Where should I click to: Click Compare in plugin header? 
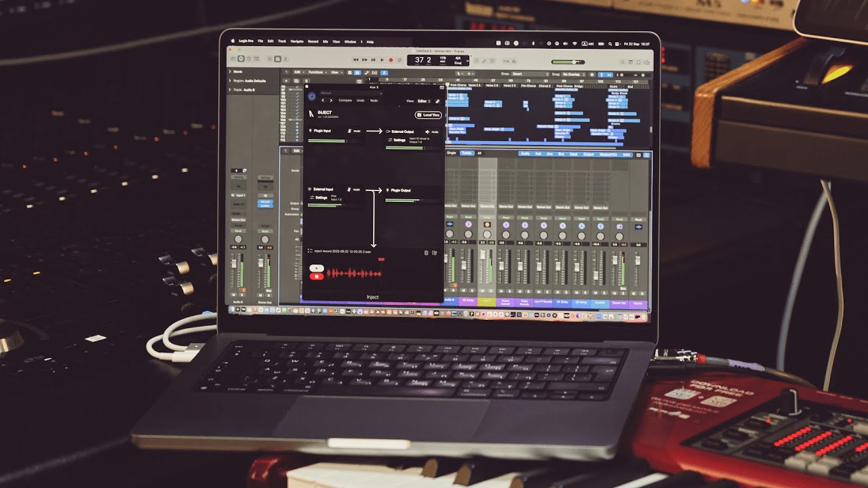(x=345, y=100)
